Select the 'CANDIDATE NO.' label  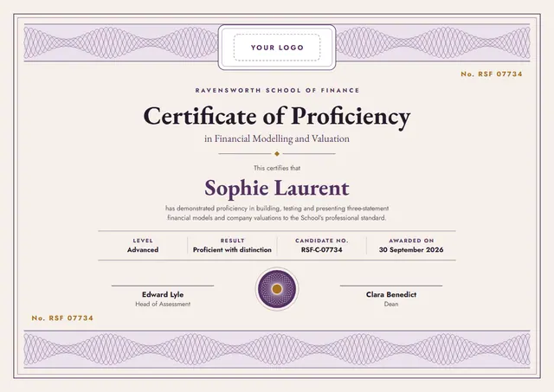point(322,241)
